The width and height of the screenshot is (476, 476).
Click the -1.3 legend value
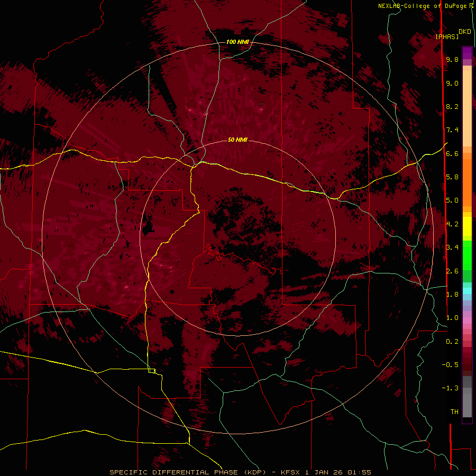[450, 388]
